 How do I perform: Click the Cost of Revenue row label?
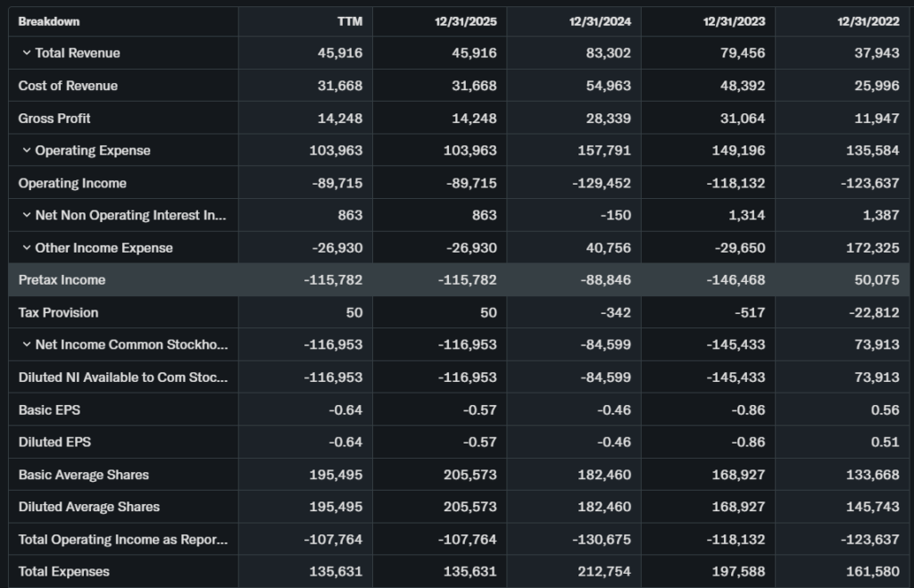click(68, 86)
